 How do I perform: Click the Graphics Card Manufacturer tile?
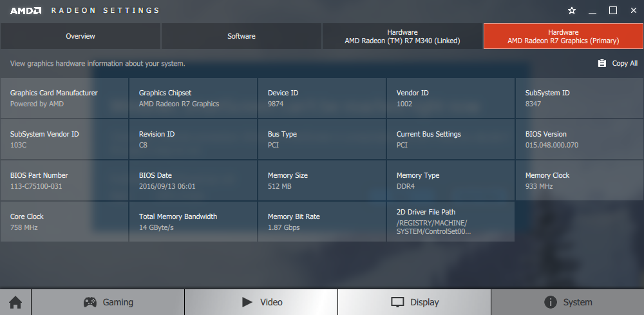tap(64, 98)
